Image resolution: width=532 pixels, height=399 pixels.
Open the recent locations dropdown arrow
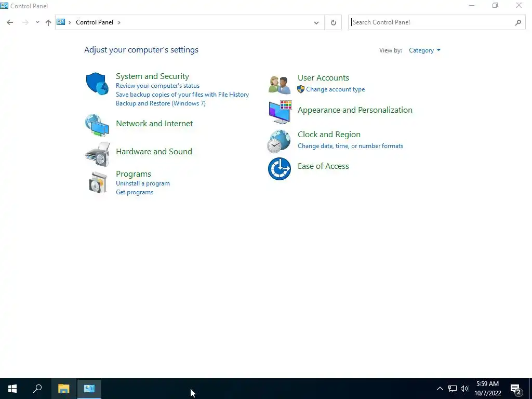pyautogui.click(x=37, y=22)
